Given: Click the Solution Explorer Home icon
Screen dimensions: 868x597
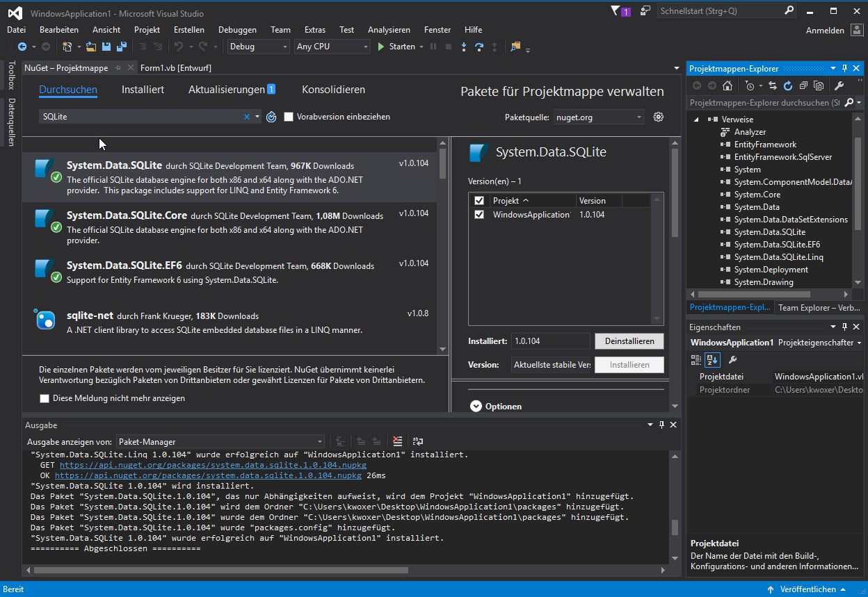Looking at the screenshot, I should (x=728, y=85).
